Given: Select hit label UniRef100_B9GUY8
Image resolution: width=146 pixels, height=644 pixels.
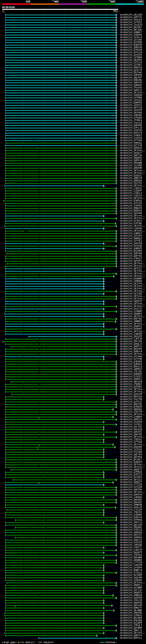Looking at the screenshot, I should pos(131,67).
